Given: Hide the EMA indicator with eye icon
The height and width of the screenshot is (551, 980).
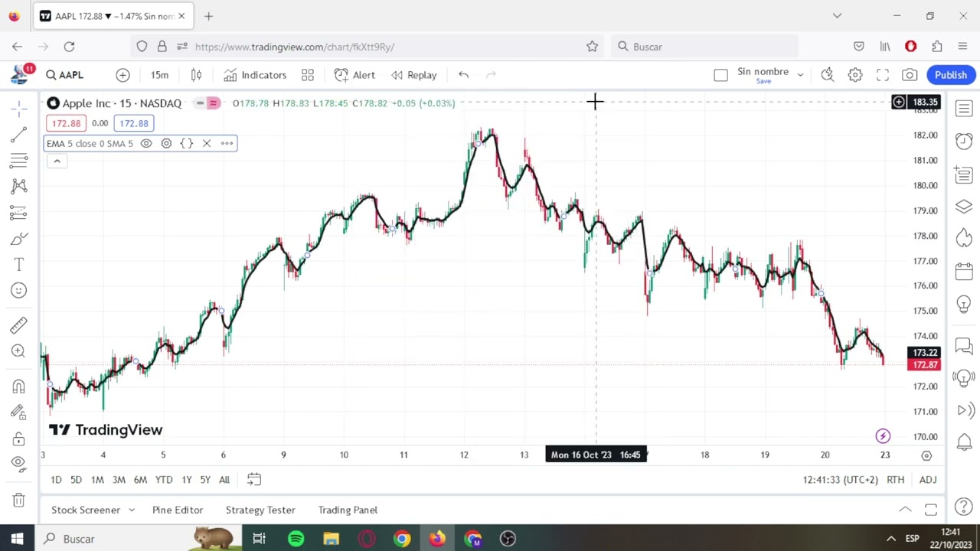Looking at the screenshot, I should (x=146, y=143).
